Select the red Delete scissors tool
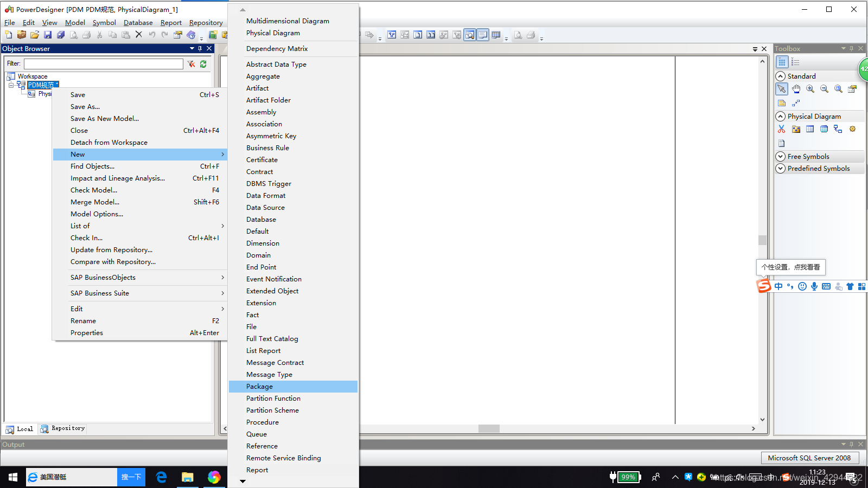The height and width of the screenshot is (488, 868). pyautogui.click(x=782, y=129)
